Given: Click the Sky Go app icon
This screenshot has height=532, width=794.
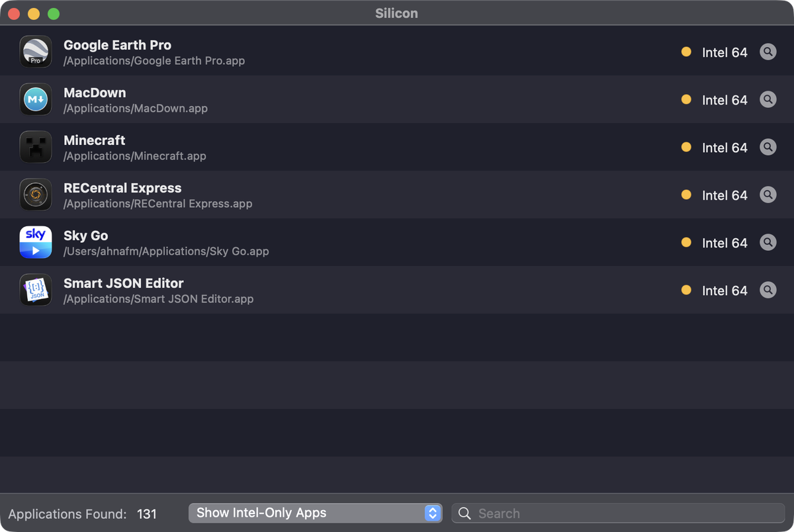Looking at the screenshot, I should (x=36, y=242).
